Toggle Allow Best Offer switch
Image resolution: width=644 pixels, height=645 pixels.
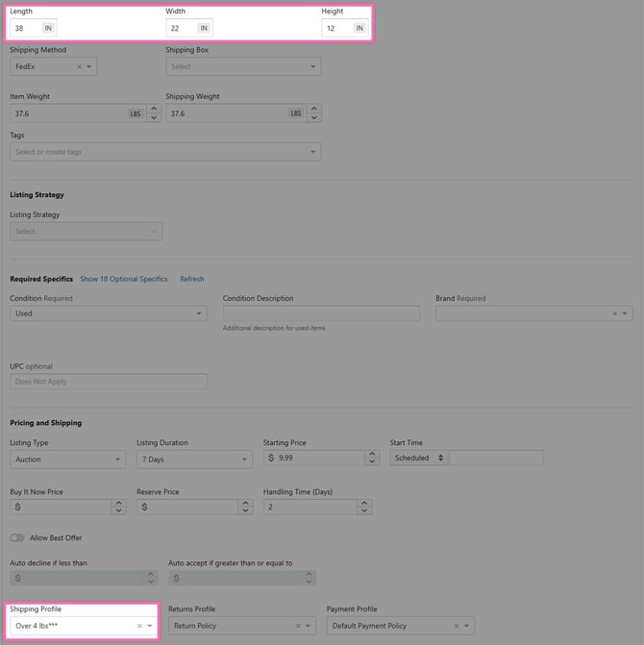(17, 537)
